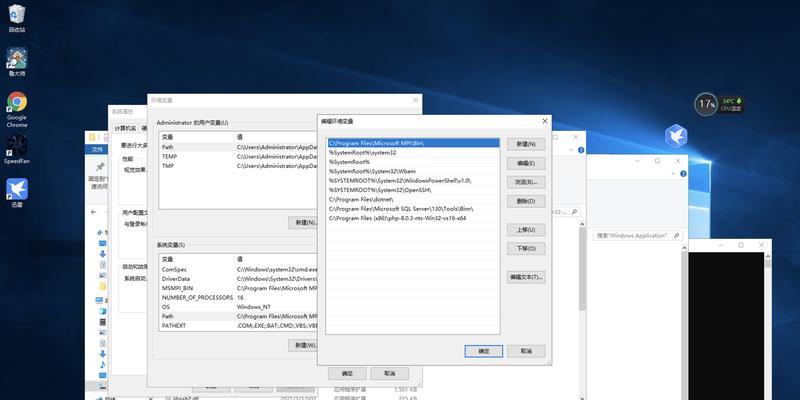Screen dimensions: 800x400
Task: Select system variable ComSpec row
Action: point(238,269)
